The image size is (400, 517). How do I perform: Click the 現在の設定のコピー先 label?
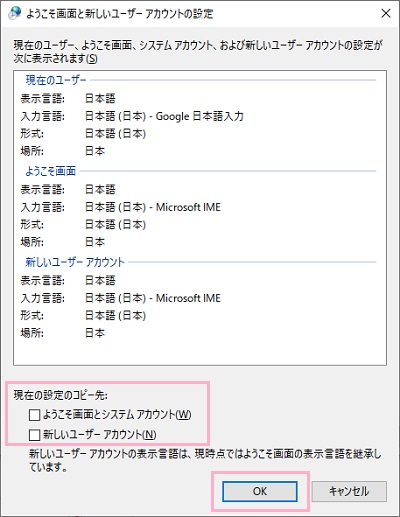[61, 395]
